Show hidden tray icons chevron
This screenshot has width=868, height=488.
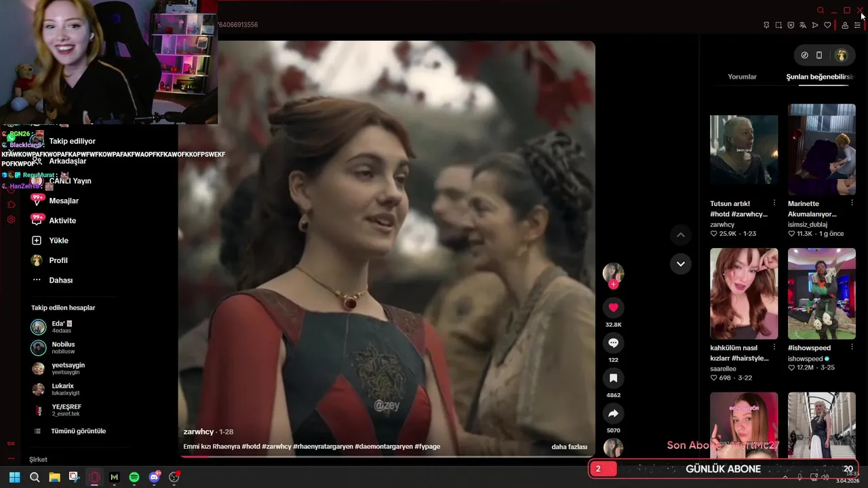[785, 477]
